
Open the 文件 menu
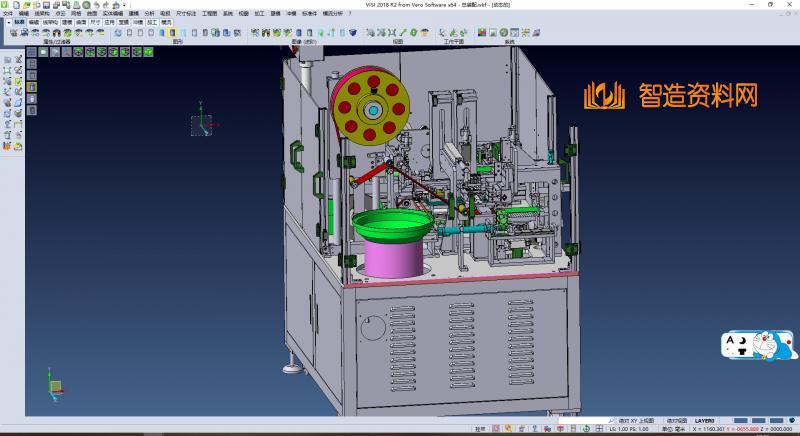point(8,13)
